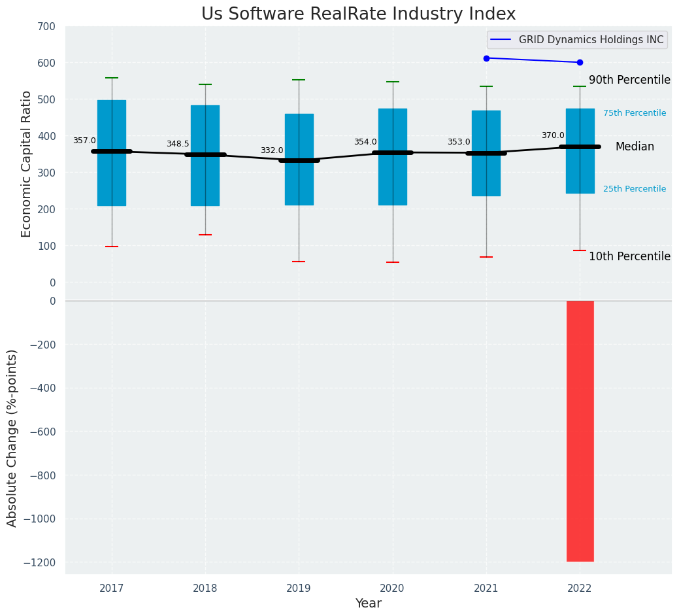Click the 25th Percentile annotation
The height and width of the screenshot is (616, 679).
click(x=634, y=189)
